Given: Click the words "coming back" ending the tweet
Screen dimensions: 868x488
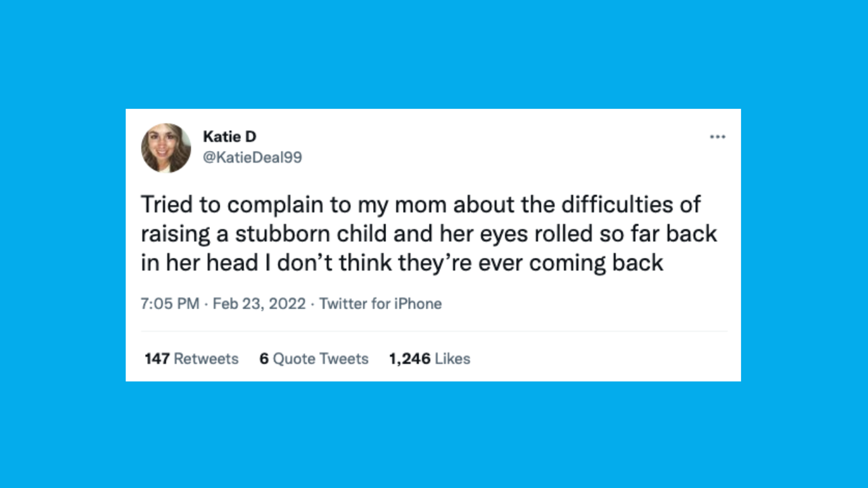Looking at the screenshot, I should point(596,263).
